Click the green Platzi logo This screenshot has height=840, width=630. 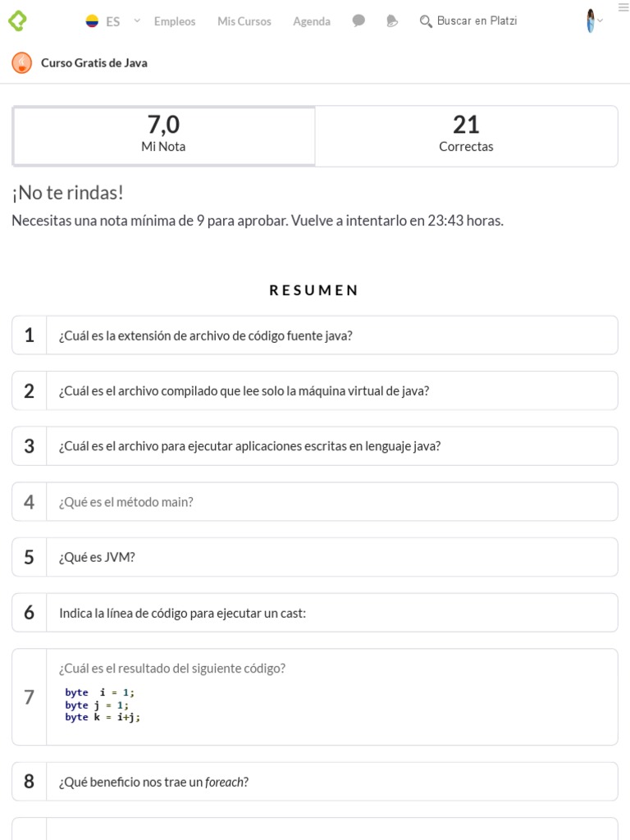coord(17,21)
